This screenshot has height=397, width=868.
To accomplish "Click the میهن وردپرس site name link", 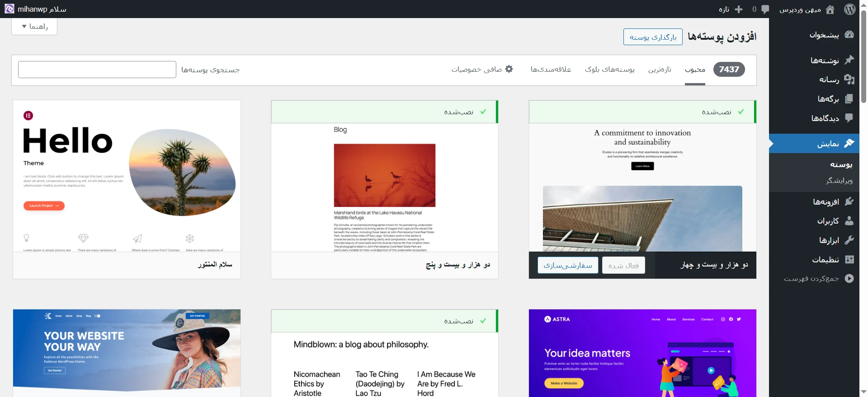I will [x=807, y=9].
